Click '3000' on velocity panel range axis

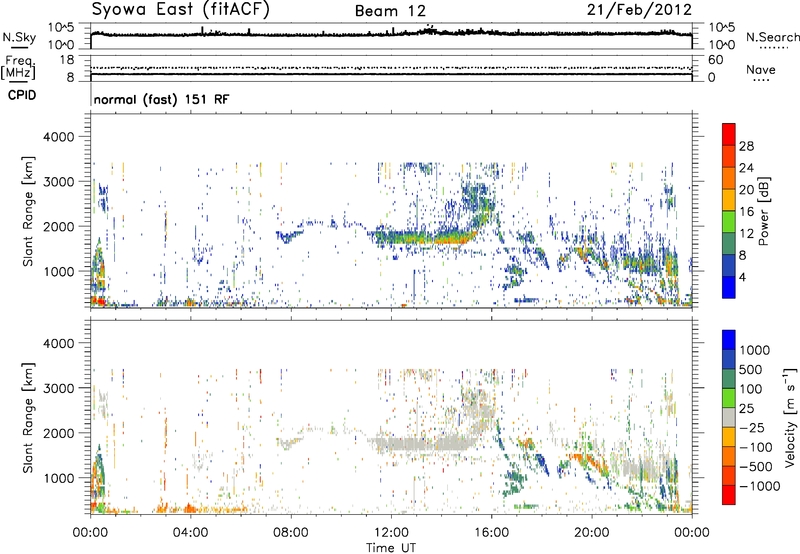click(x=59, y=388)
